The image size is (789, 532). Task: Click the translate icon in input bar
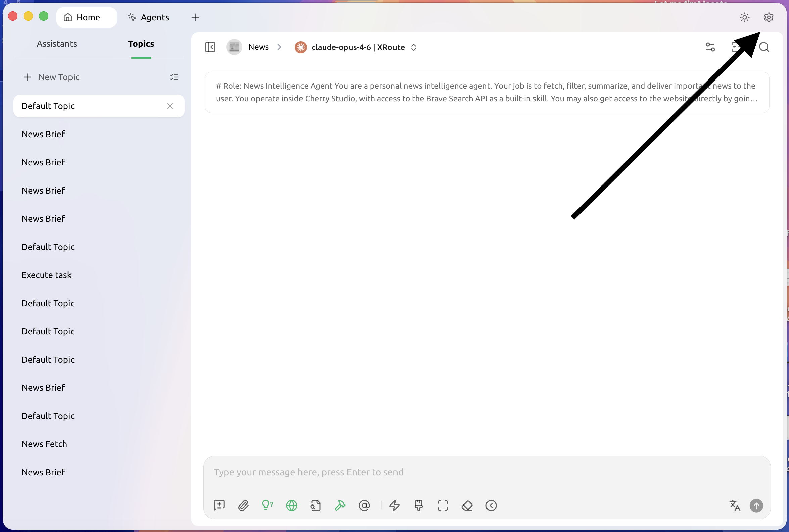(x=735, y=506)
